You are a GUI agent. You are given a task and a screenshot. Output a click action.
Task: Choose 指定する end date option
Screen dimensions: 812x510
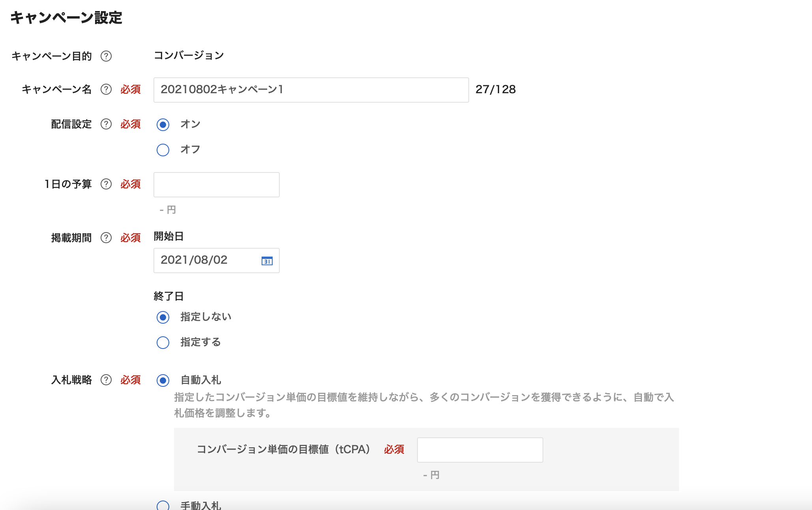[x=163, y=343]
